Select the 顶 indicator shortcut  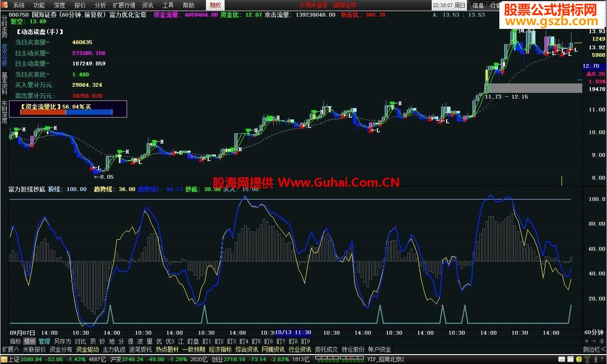point(93,341)
